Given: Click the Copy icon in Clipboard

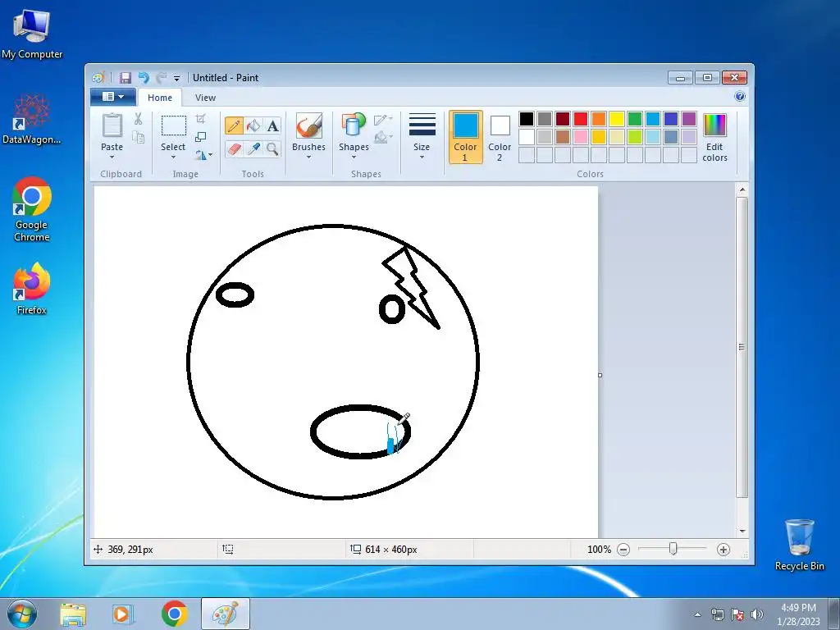Looking at the screenshot, I should (138, 138).
